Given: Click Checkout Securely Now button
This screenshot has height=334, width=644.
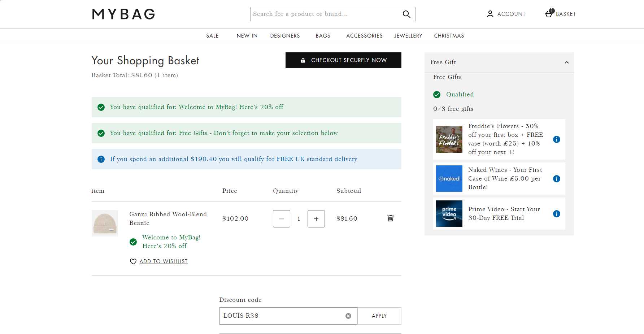Looking at the screenshot, I should [343, 60].
